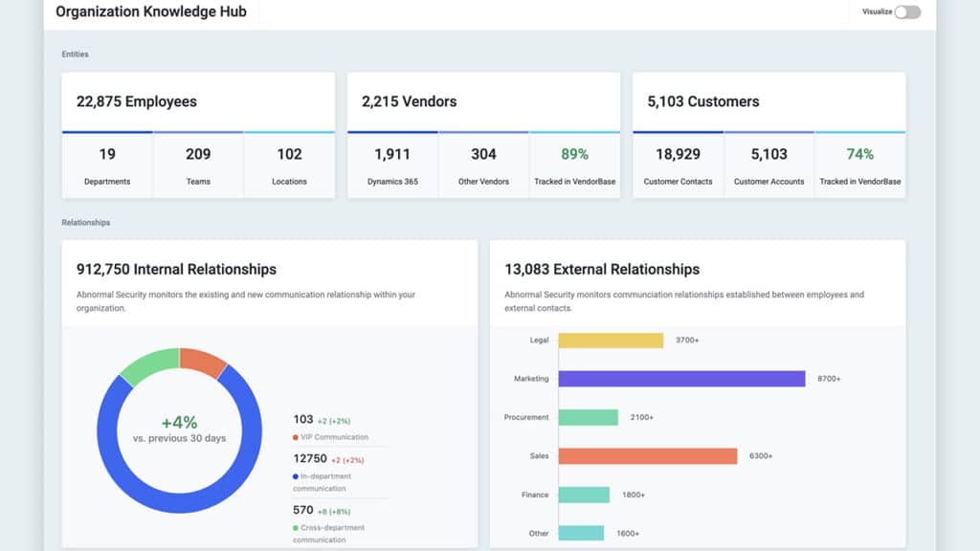This screenshot has height=551, width=980.
Task: Click the teal Finance bar
Action: coord(584,495)
